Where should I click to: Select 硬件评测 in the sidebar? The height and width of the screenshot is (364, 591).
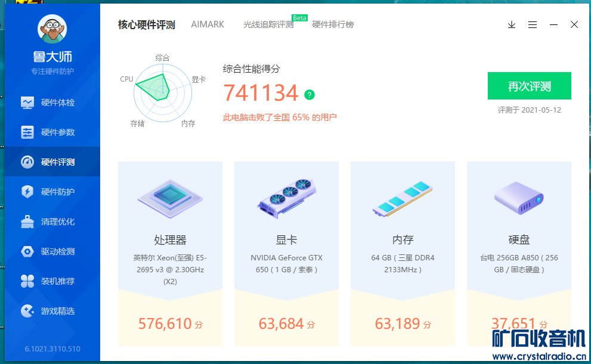pyautogui.click(x=52, y=162)
